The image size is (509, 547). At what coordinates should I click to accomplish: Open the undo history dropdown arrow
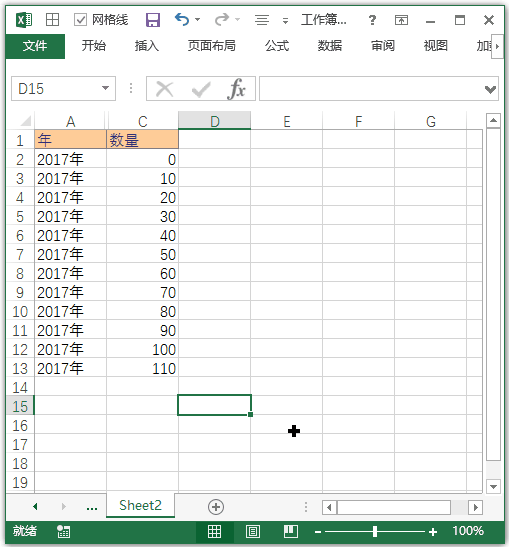[197, 20]
